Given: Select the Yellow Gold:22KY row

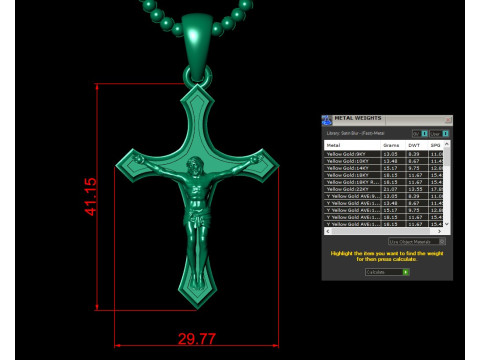Looking at the screenshot, I should (384, 189).
